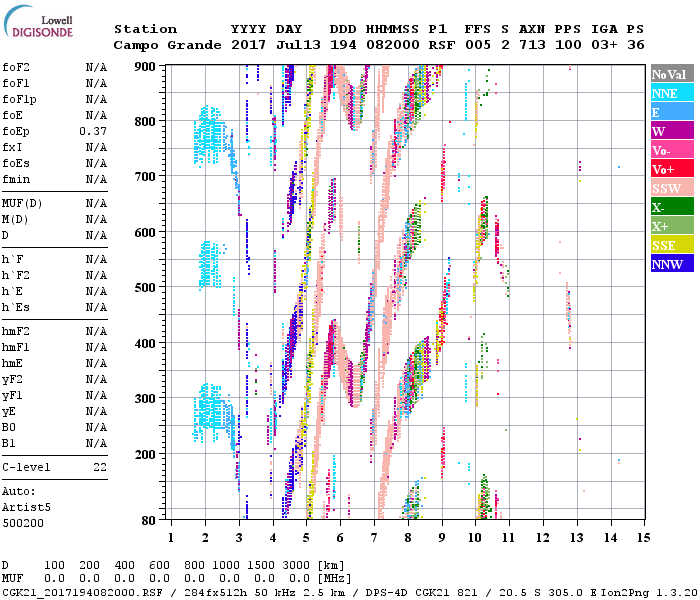Image resolution: width=700 pixels, height=600 pixels.
Task: Click the MUF(D) parameter label
Action: pos(22,204)
